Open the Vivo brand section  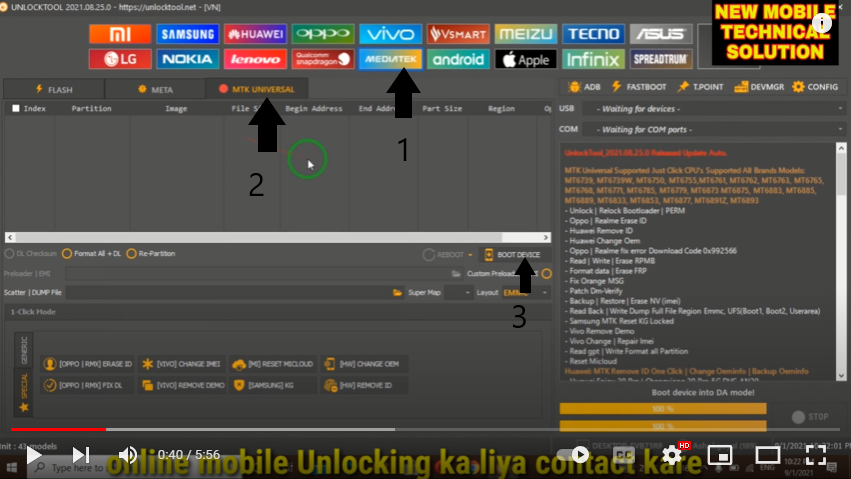pos(390,34)
